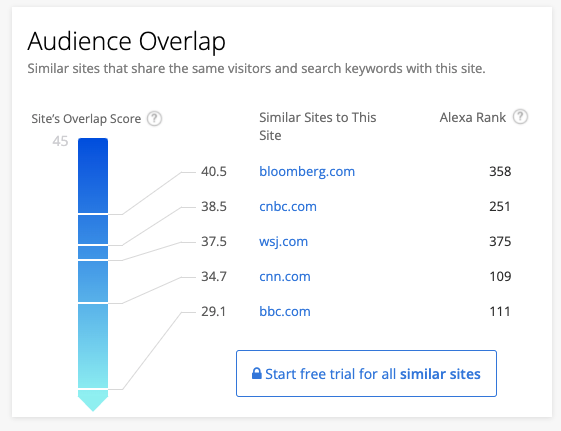Start free trial for all similar sites
561x431 pixels.
click(366, 373)
